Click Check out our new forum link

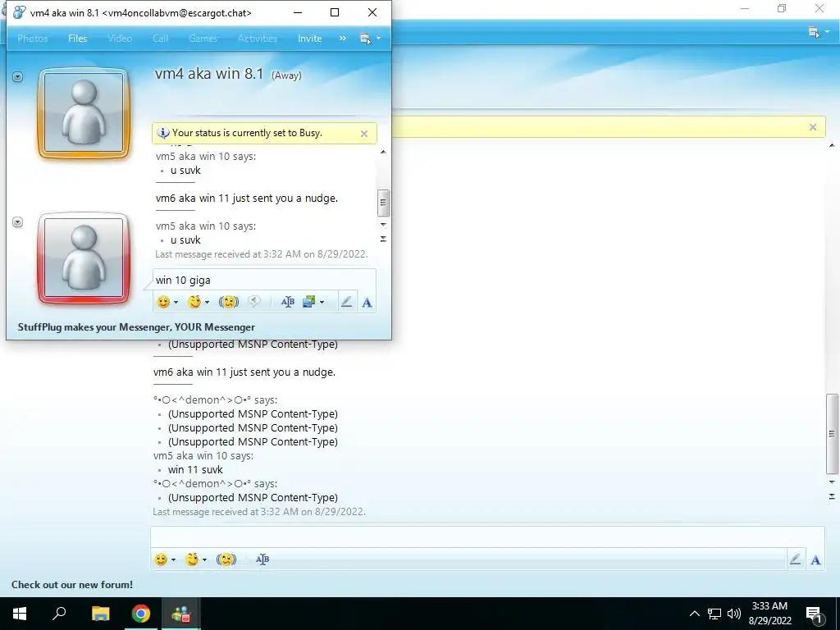point(72,585)
